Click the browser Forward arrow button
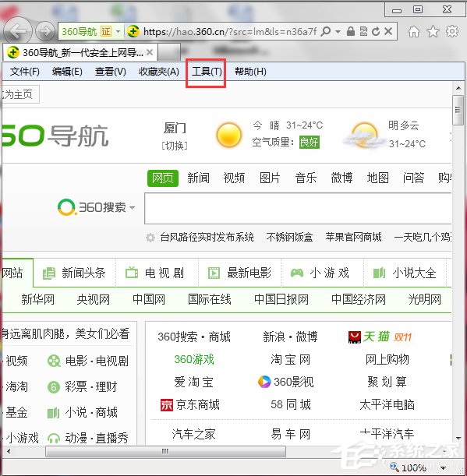 pos(45,31)
